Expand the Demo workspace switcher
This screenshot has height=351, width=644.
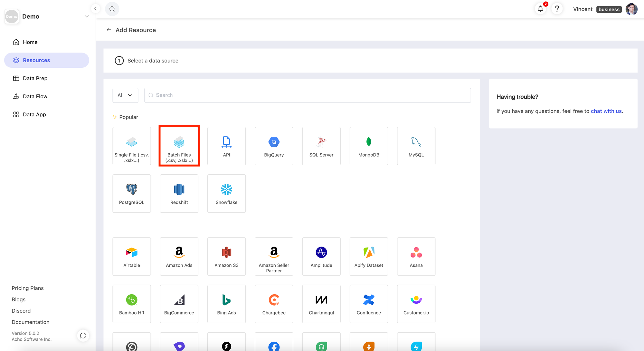[x=87, y=16]
